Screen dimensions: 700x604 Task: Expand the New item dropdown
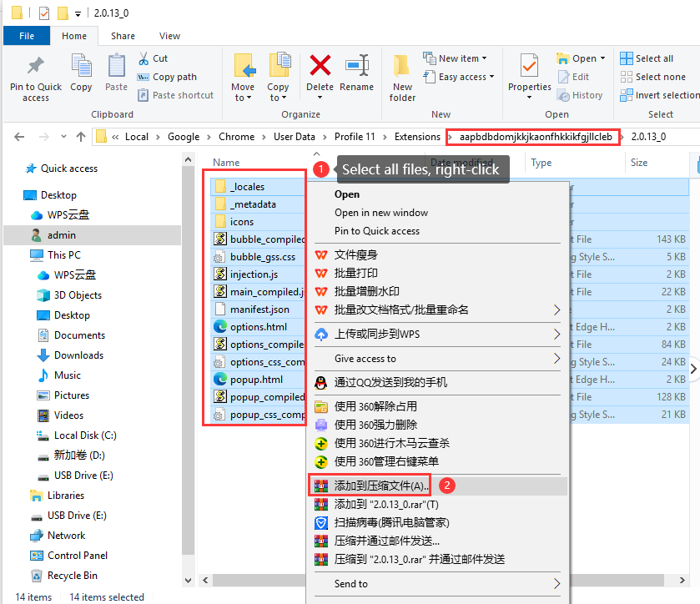tap(485, 58)
